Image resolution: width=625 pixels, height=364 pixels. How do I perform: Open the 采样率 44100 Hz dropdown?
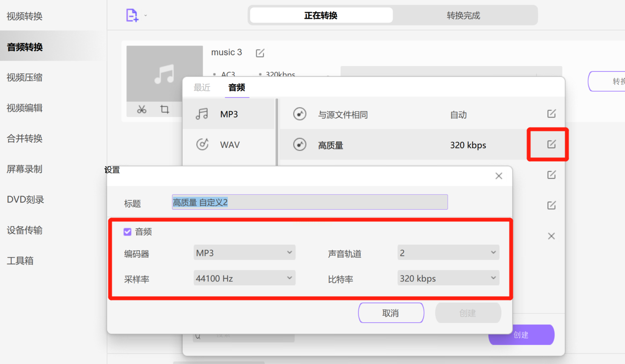tap(244, 278)
